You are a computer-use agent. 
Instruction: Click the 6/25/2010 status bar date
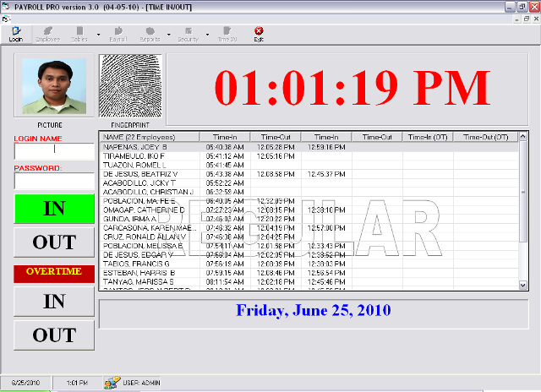pyautogui.click(x=25, y=383)
